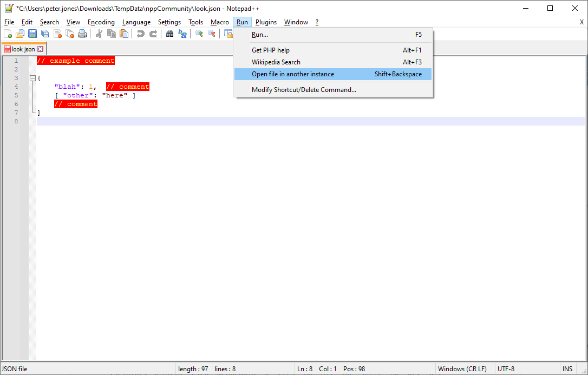Open the Tools menu
Screen dimensions: 588x375
coord(196,22)
